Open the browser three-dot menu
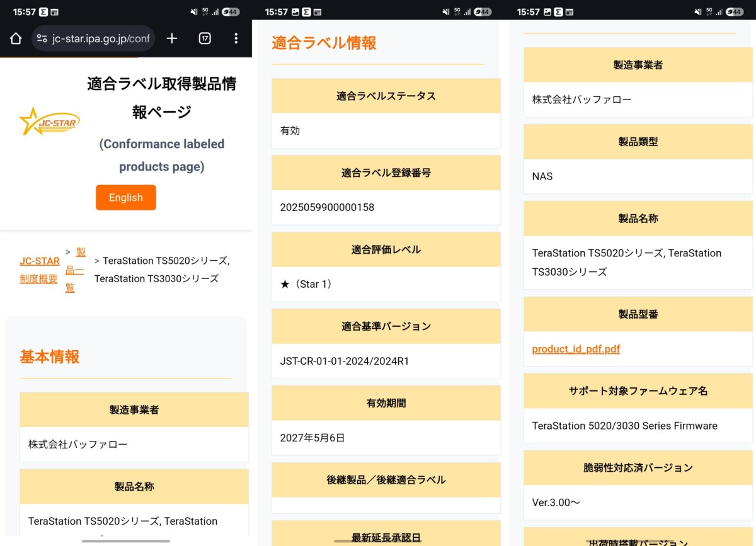Screen dimensions: 756x546 point(236,38)
